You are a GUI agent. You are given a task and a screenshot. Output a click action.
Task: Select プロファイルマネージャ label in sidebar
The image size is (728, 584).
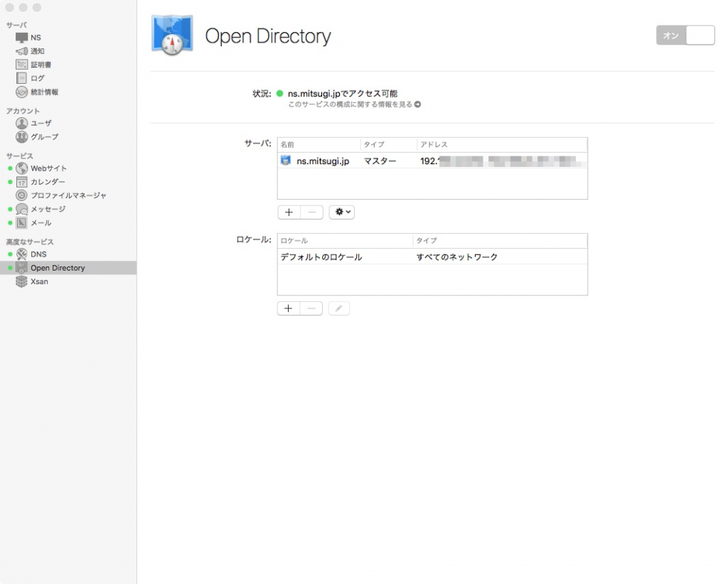click(x=69, y=195)
